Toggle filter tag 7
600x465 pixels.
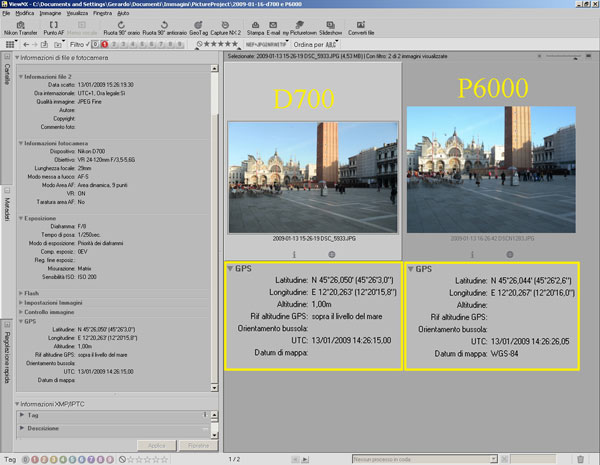[161, 44]
